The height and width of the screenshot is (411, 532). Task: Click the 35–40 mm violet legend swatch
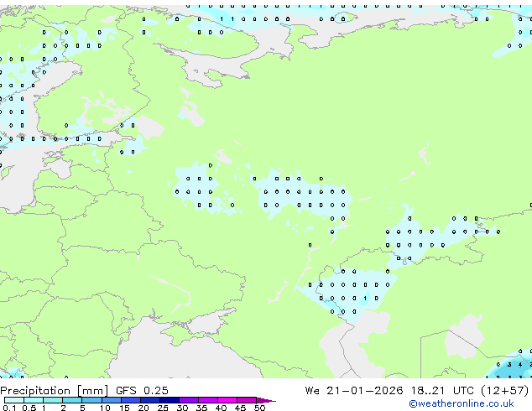coord(208,400)
